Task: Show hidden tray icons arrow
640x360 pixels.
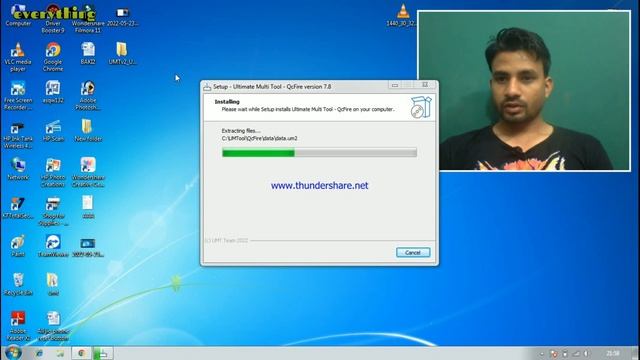Action: pos(542,354)
